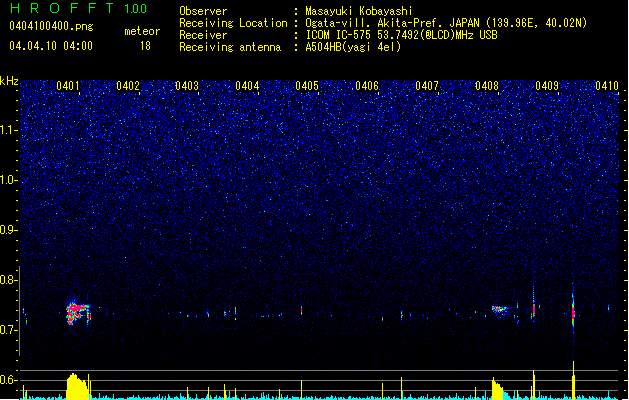629x400 pixels.
Task: Click the 'Observer' field label
Action: [203, 11]
